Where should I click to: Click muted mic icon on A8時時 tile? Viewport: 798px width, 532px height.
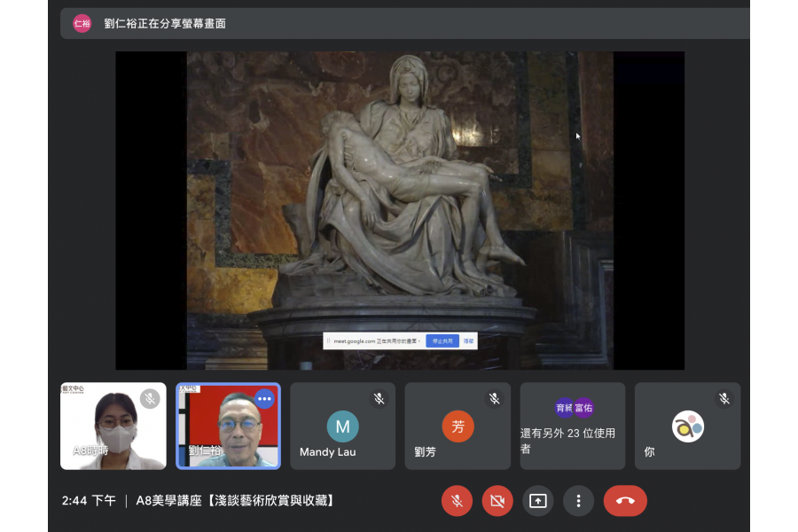click(x=150, y=399)
